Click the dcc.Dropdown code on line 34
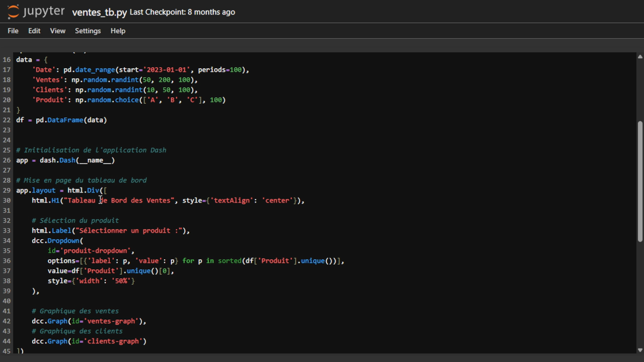This screenshot has height=362, width=644. 55,240
